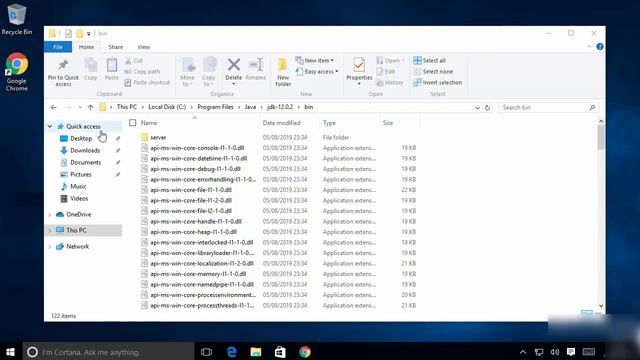Open the server folder icon
The image size is (640, 360).
[x=144, y=137]
